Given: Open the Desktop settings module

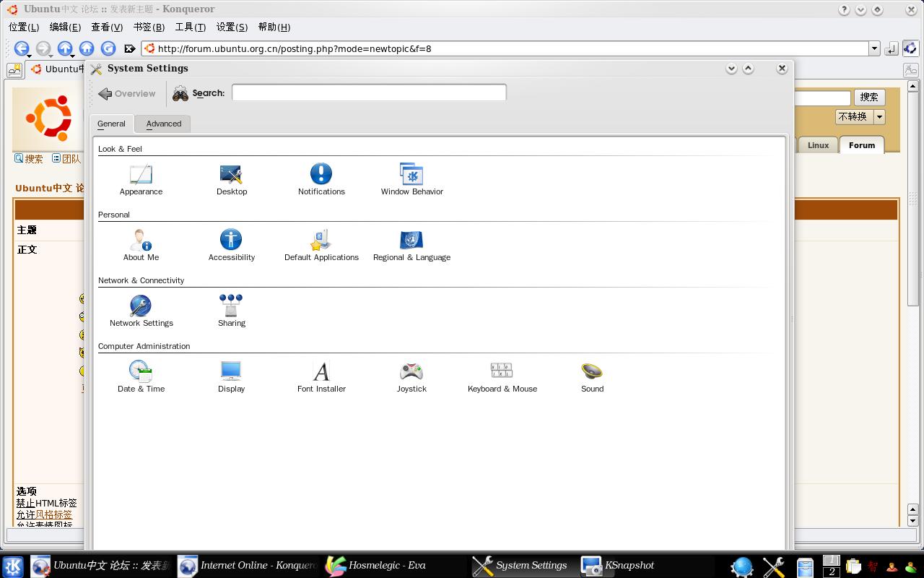Looking at the screenshot, I should (232, 180).
